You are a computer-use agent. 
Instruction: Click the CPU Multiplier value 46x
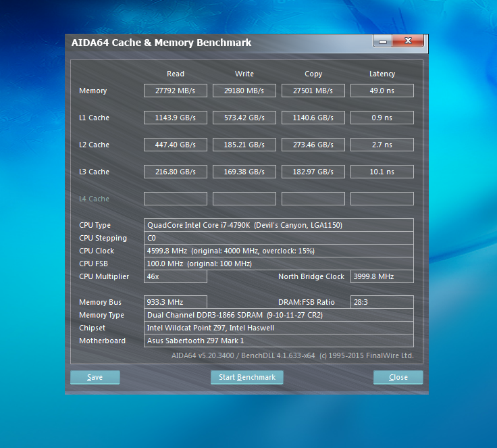[x=176, y=276]
